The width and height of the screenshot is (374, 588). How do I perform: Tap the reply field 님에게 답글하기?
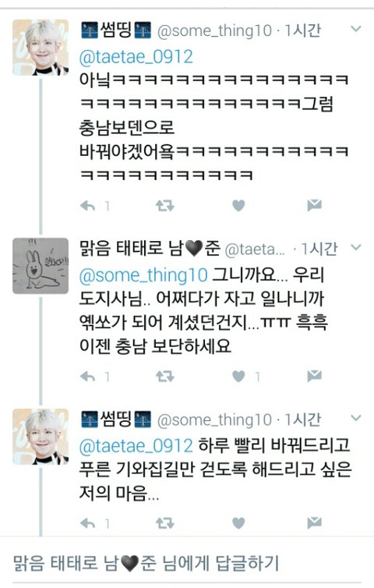coord(187,564)
